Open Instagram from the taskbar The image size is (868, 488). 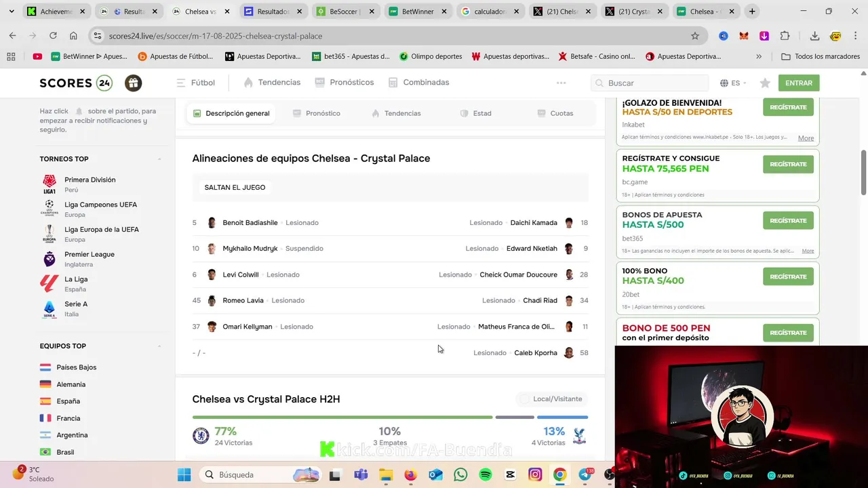535,474
